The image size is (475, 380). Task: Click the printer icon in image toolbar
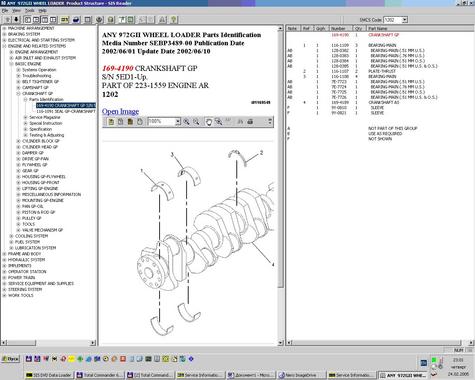coord(250,122)
